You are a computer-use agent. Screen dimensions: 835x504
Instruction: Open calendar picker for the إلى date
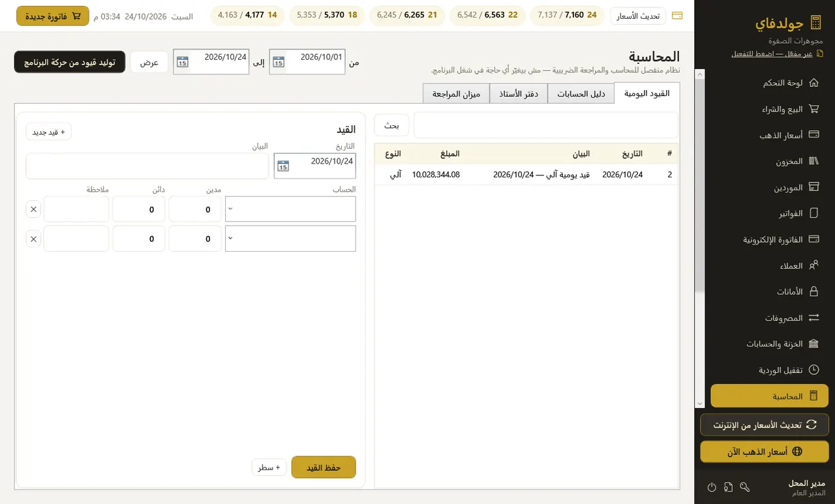tap(182, 62)
